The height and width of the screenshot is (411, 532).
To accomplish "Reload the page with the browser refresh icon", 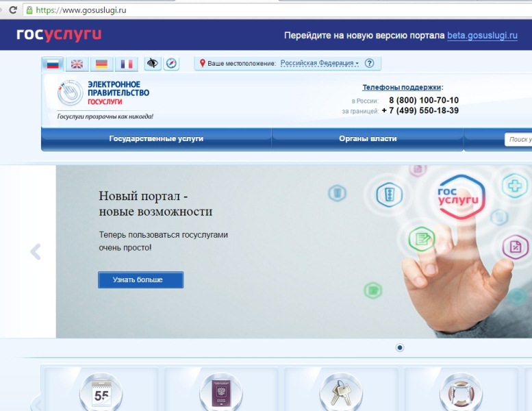I will point(13,10).
